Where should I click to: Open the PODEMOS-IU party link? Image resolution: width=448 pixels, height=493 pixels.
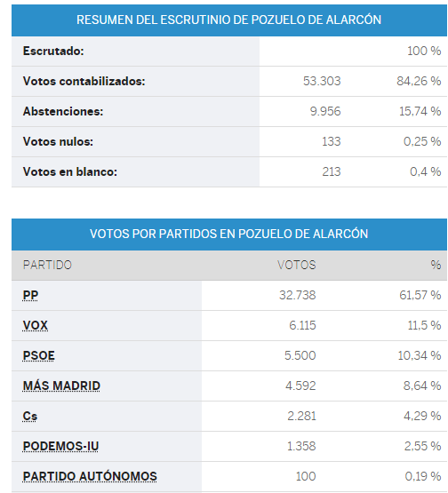(61, 446)
